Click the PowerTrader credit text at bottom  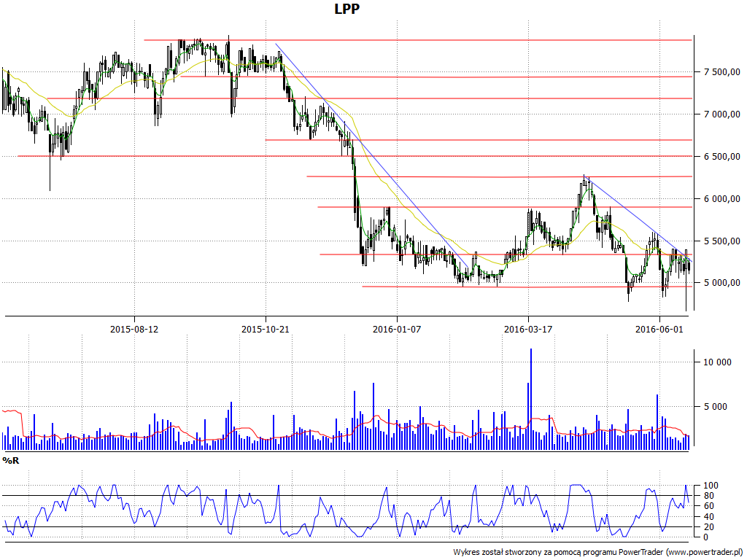(599, 553)
